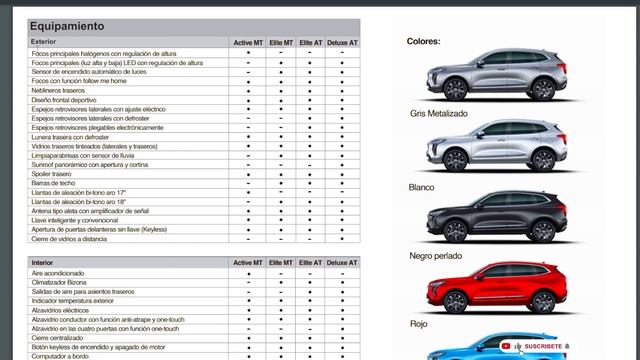Click the 'Alzavidrios eléctricos' row label
640x360 pixels.
pos(60,310)
